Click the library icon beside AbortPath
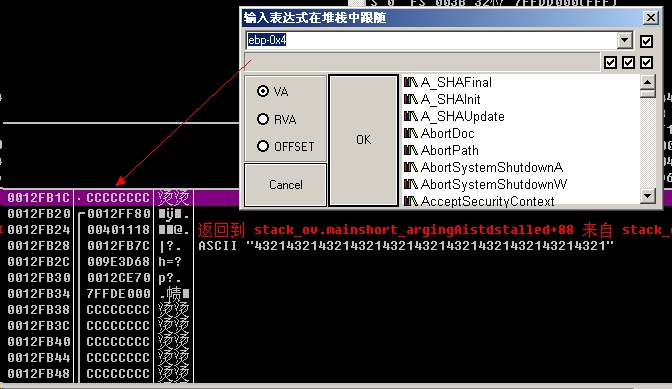Image resolution: width=672 pixels, height=389 pixels. click(411, 150)
